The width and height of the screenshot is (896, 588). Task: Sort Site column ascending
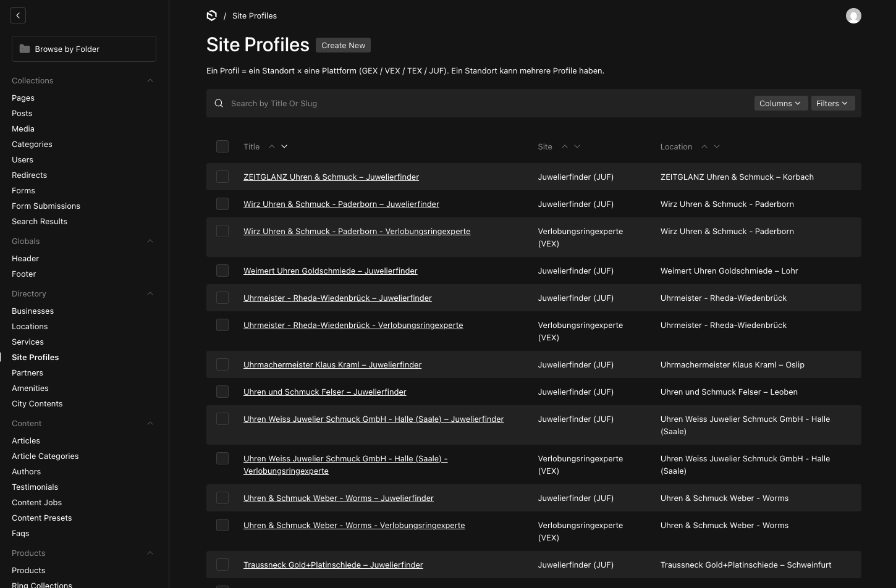coord(564,146)
